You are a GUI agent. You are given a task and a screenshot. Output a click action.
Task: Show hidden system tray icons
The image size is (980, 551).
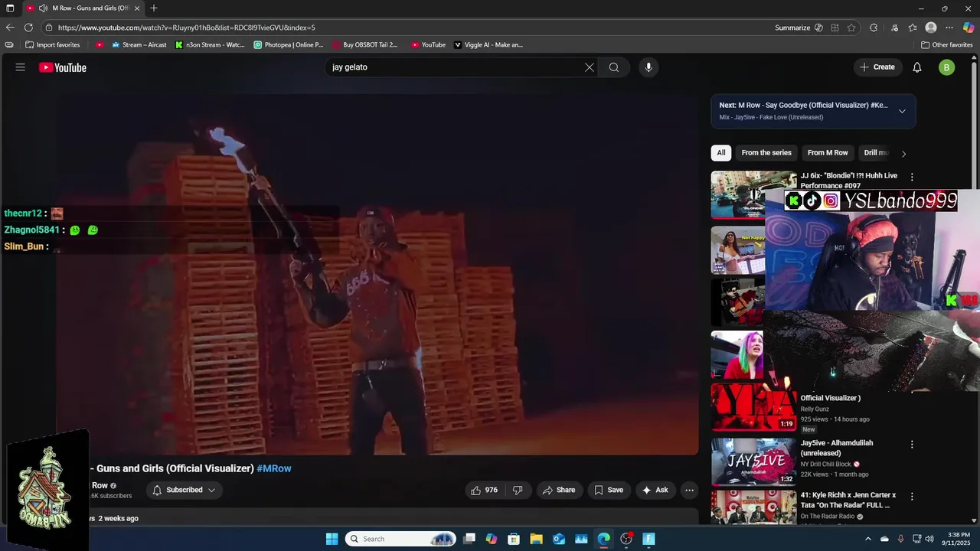point(867,539)
